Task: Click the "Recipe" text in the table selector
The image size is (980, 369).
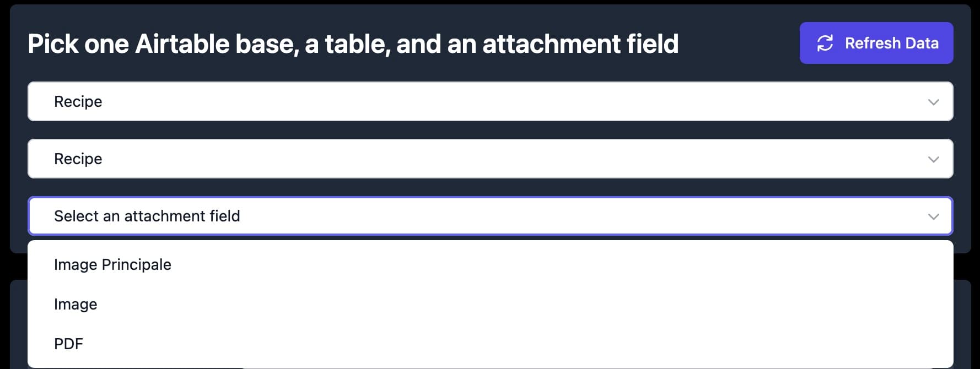Action: 78,159
